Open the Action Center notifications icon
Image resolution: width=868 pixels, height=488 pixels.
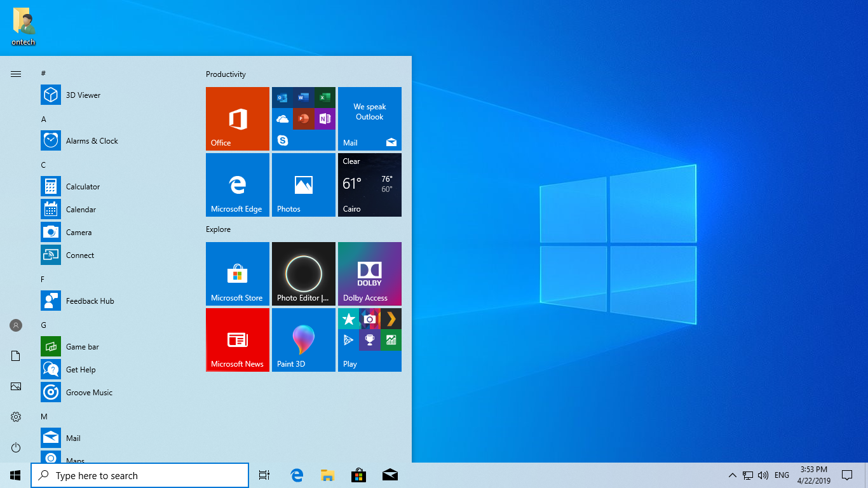[x=846, y=475]
